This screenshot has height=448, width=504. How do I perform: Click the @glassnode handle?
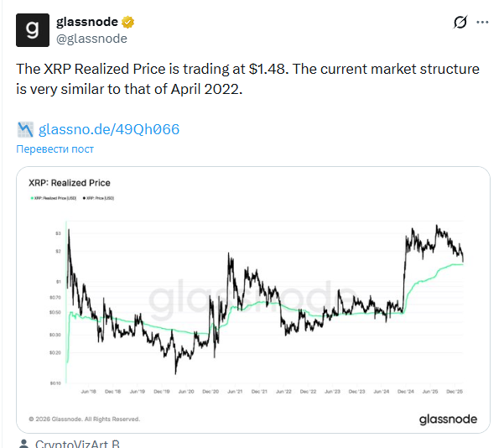(91, 38)
